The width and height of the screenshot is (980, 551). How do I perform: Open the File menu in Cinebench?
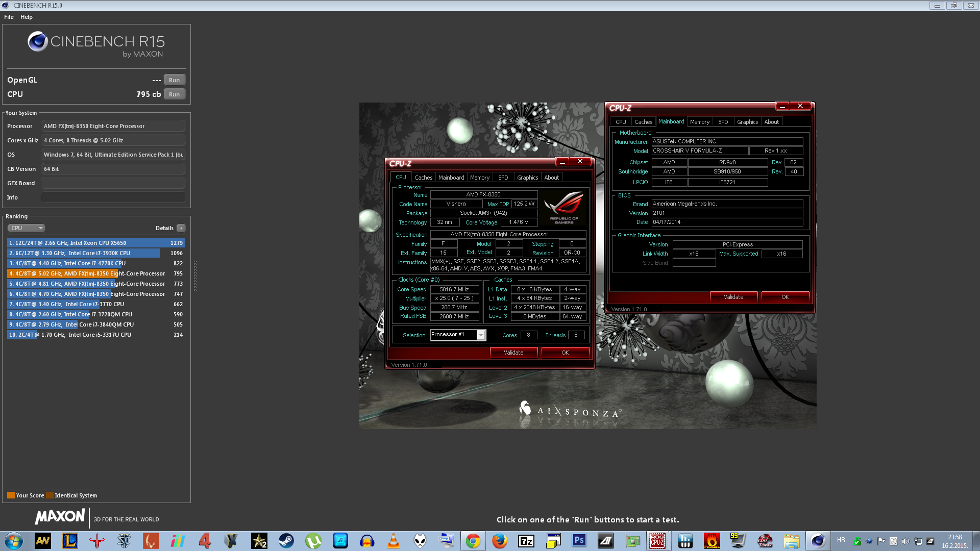click(x=9, y=17)
